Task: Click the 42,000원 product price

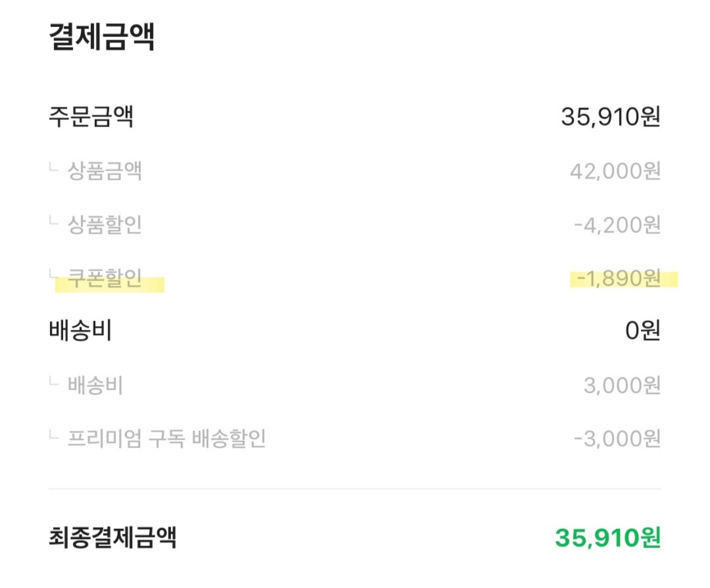Action: coord(615,171)
